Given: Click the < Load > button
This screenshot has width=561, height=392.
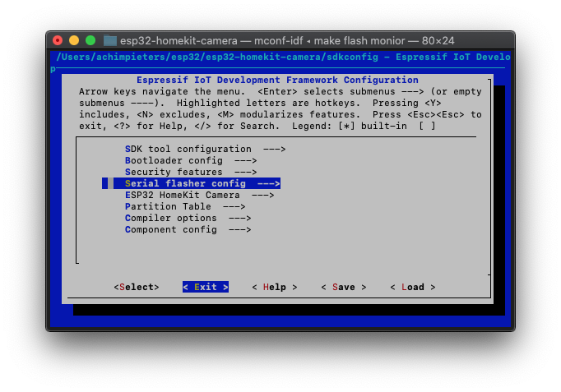Looking at the screenshot, I should pyautogui.click(x=412, y=287).
